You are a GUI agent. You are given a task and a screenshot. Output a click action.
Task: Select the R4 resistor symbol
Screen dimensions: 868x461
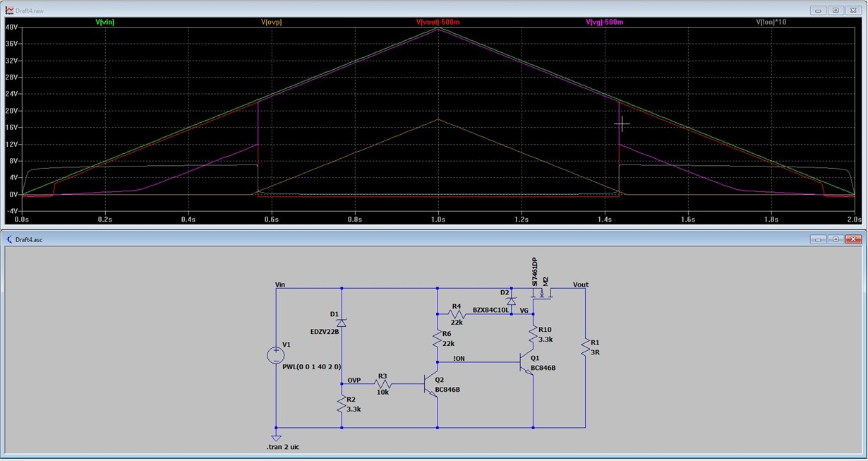point(457,314)
